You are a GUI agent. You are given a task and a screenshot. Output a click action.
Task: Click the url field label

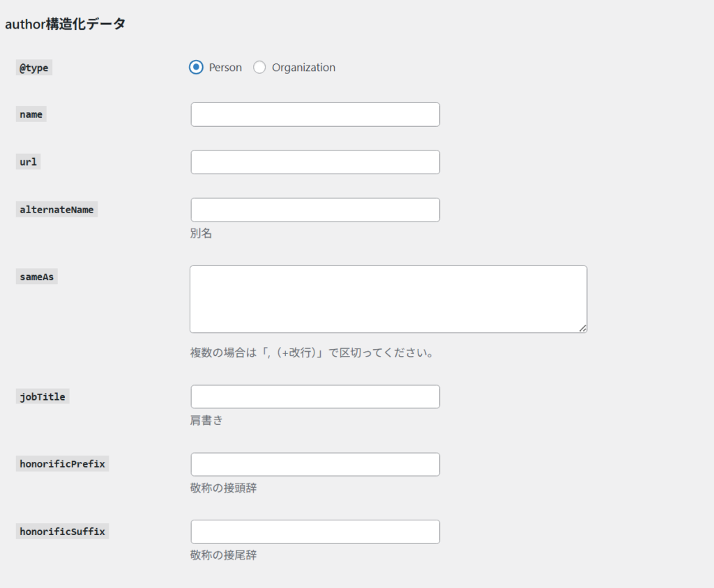tap(28, 162)
